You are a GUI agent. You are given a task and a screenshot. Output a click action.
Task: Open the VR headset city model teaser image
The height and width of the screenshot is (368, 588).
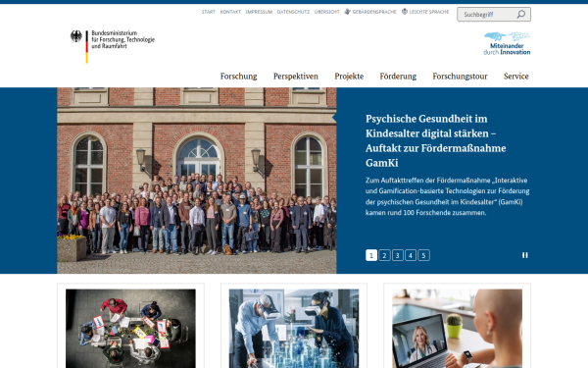pyautogui.click(x=294, y=329)
